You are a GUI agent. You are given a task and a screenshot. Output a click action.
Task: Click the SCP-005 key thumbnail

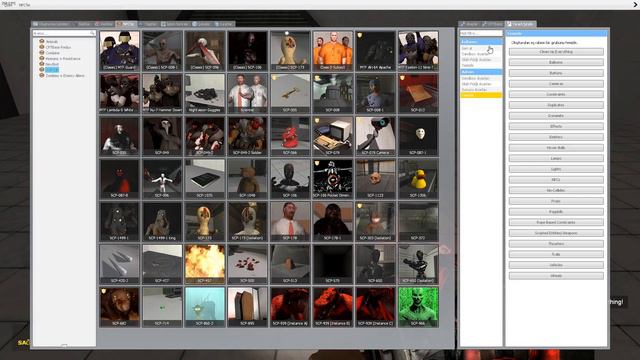click(290, 93)
